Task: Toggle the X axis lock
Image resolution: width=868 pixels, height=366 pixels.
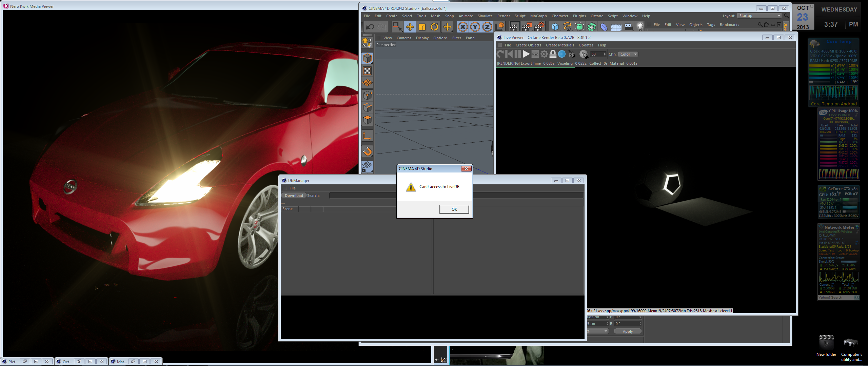Action: click(462, 27)
